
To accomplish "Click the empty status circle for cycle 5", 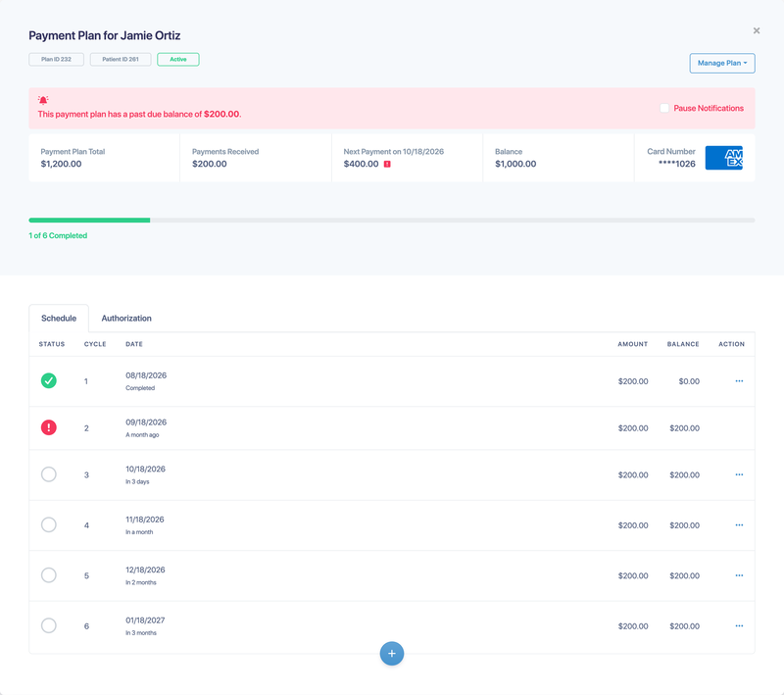I will [x=48, y=575].
